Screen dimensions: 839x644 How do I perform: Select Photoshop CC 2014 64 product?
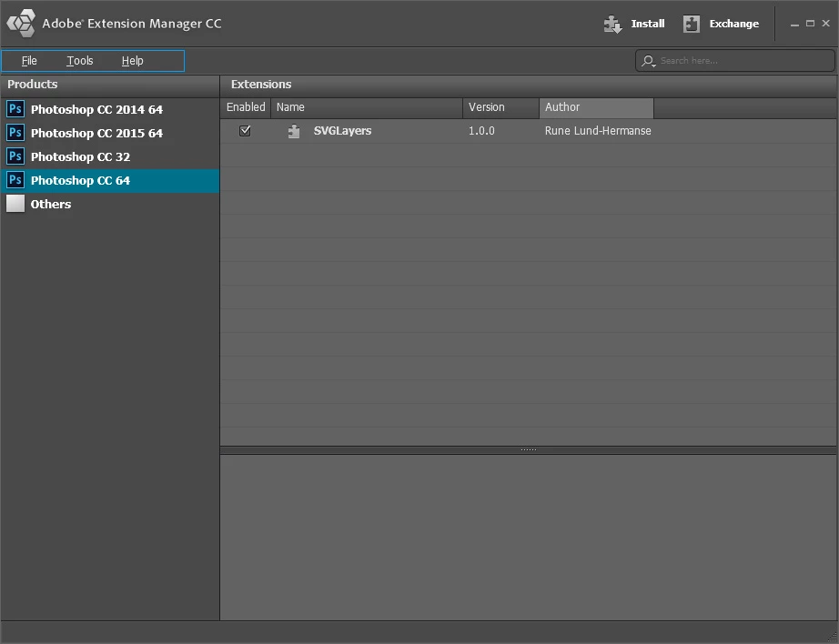click(110, 109)
